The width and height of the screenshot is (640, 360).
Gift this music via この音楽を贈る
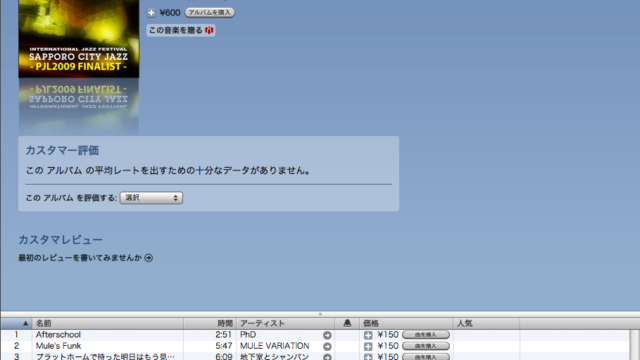point(181,30)
